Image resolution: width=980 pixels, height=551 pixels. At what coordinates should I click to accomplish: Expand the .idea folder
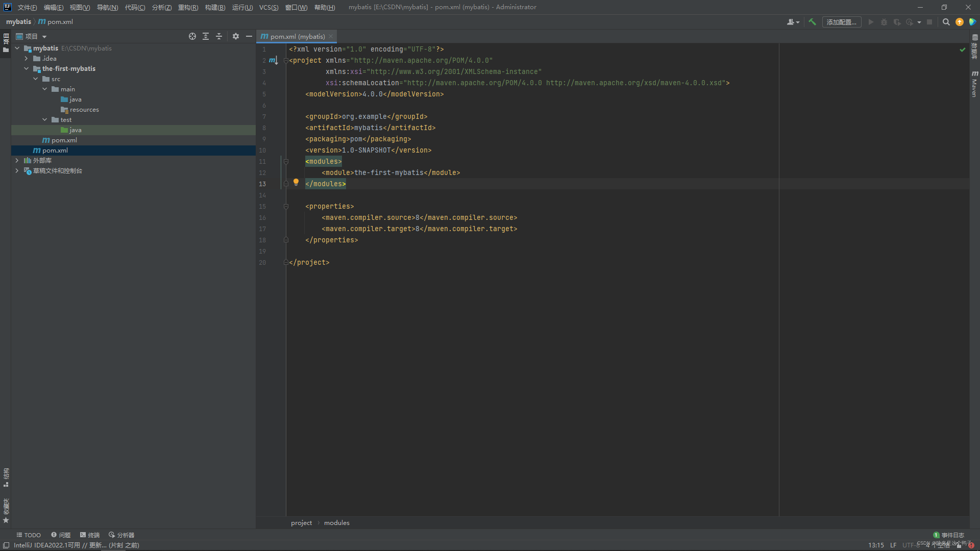[27, 59]
